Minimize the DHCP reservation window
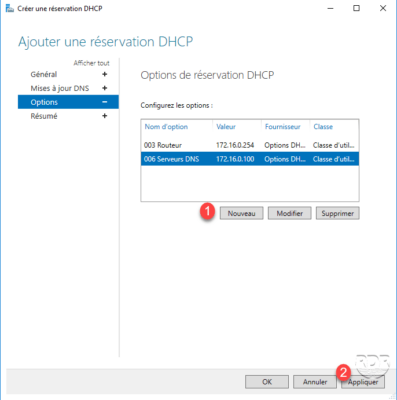This screenshot has height=400, width=397. [330, 8]
